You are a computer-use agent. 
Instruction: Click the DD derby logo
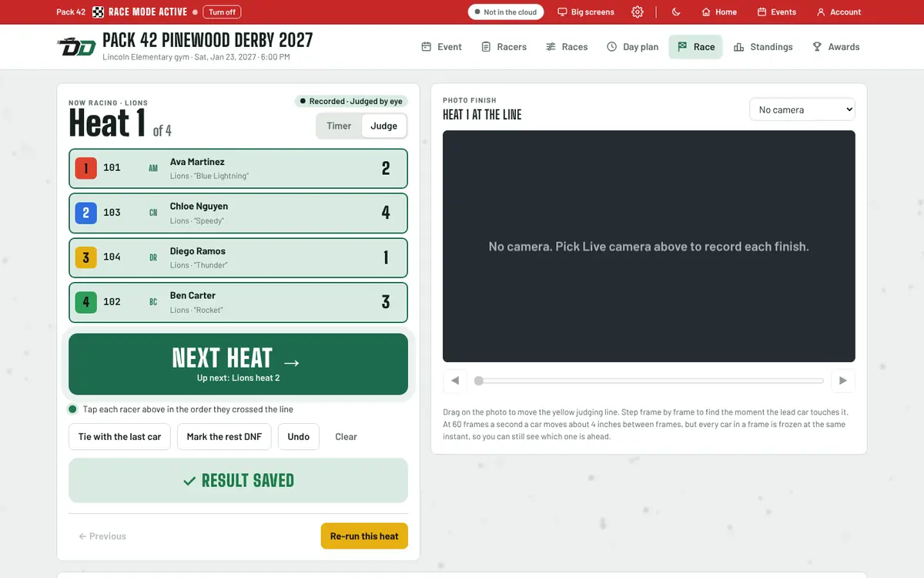[76, 47]
